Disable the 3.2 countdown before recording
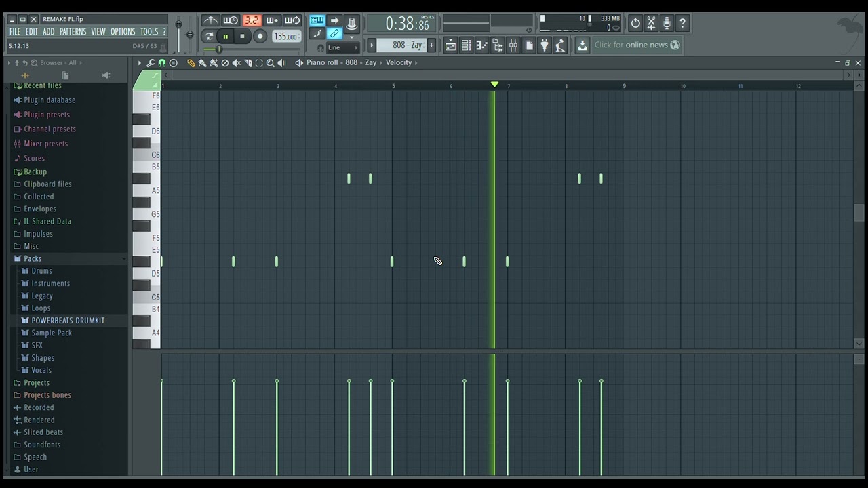The width and height of the screenshot is (868, 488). tap(252, 20)
